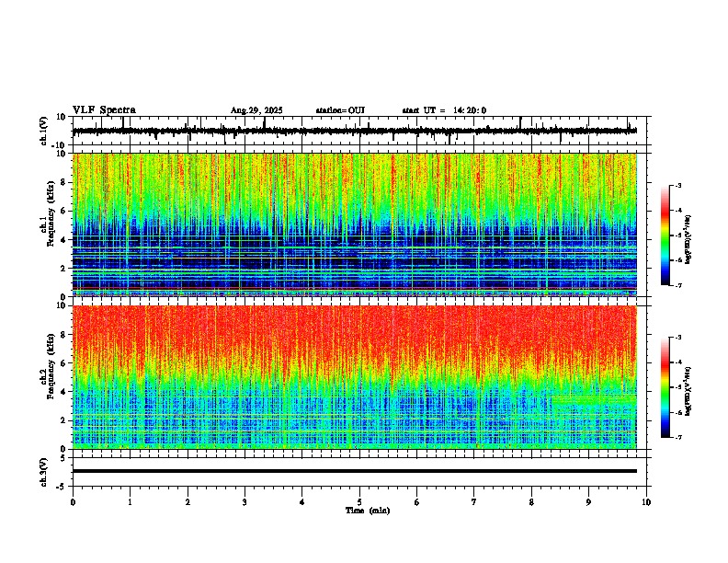Click the ch.2 spectrogram color scale bar

tap(665, 387)
